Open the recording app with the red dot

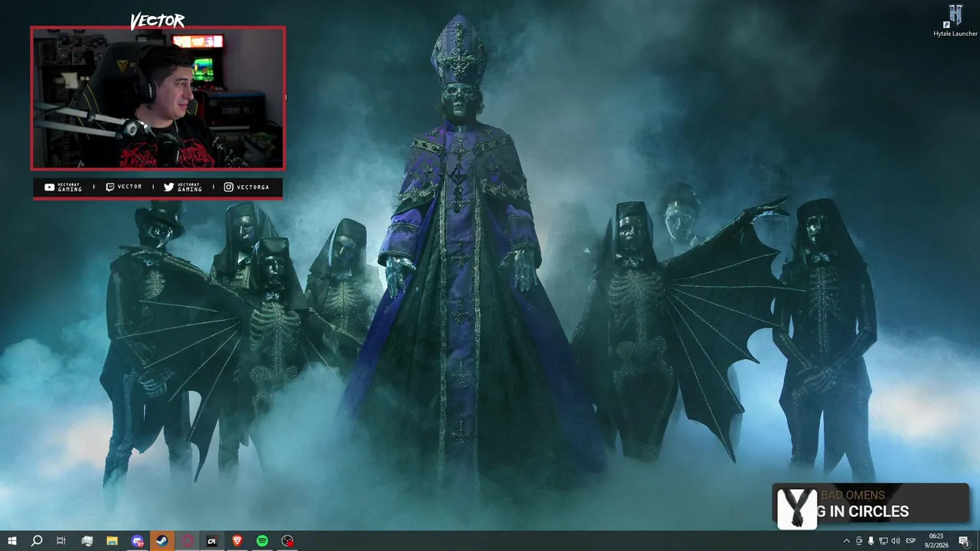pyautogui.click(x=287, y=541)
